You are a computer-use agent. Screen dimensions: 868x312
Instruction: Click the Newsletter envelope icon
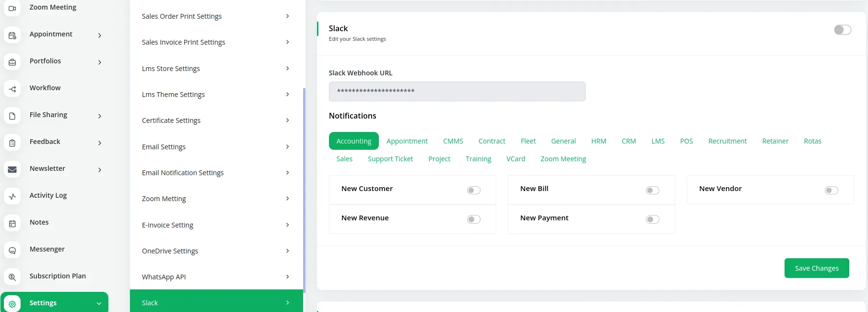pos(12,170)
